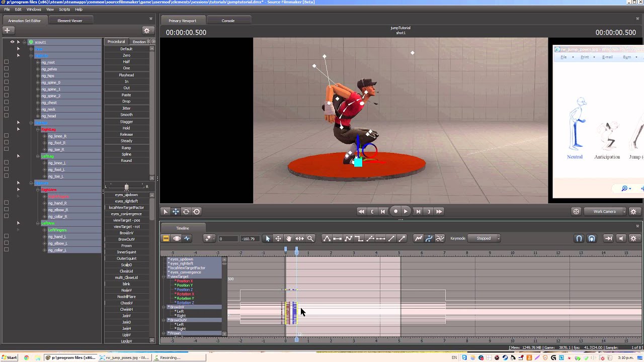Set spline tangent type on the graph toolbar
The width and height of the screenshot is (644, 362).
tap(327, 238)
